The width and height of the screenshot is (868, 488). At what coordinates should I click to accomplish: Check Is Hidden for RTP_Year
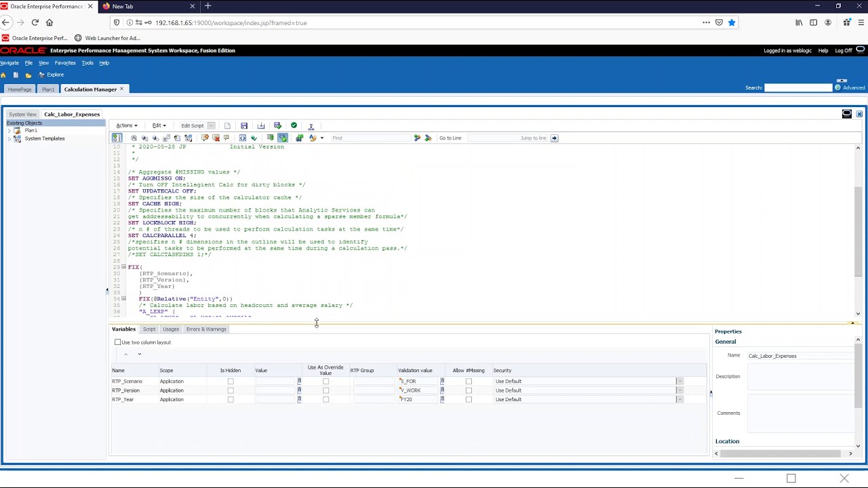pos(231,399)
